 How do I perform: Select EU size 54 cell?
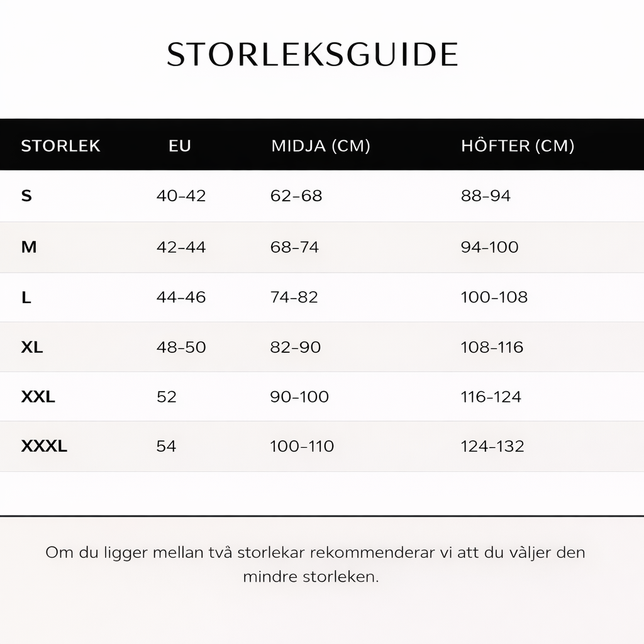click(166, 447)
